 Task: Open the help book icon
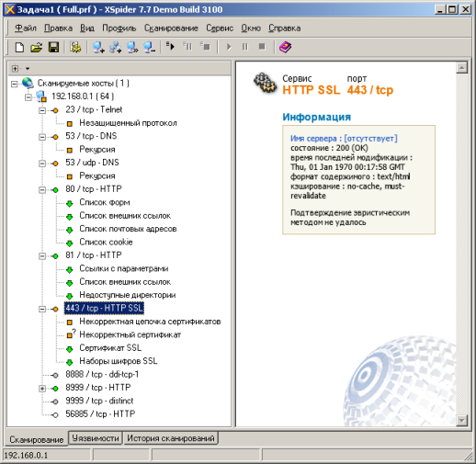(285, 47)
